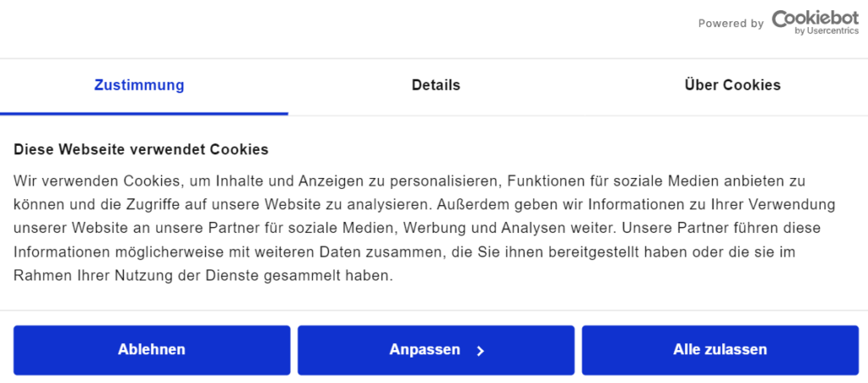Open customization with the Anpassen button

436,350
